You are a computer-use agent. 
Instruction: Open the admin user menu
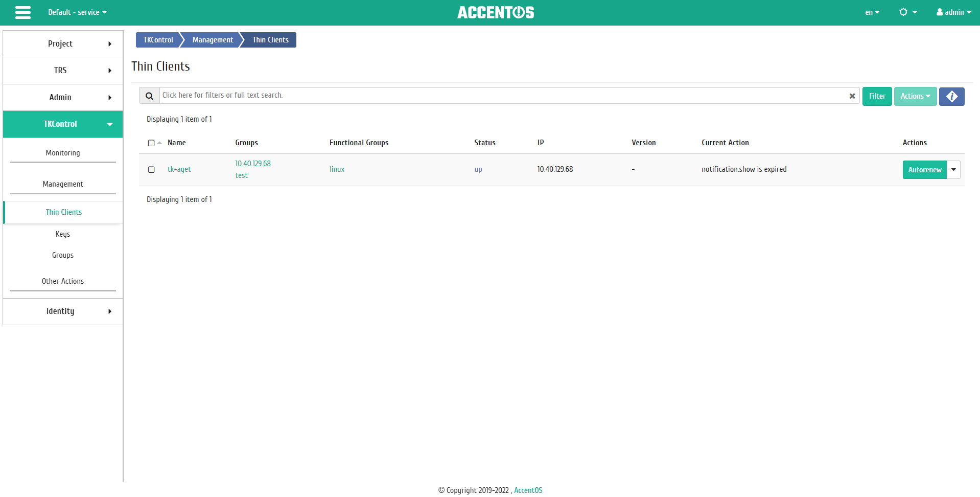point(953,12)
